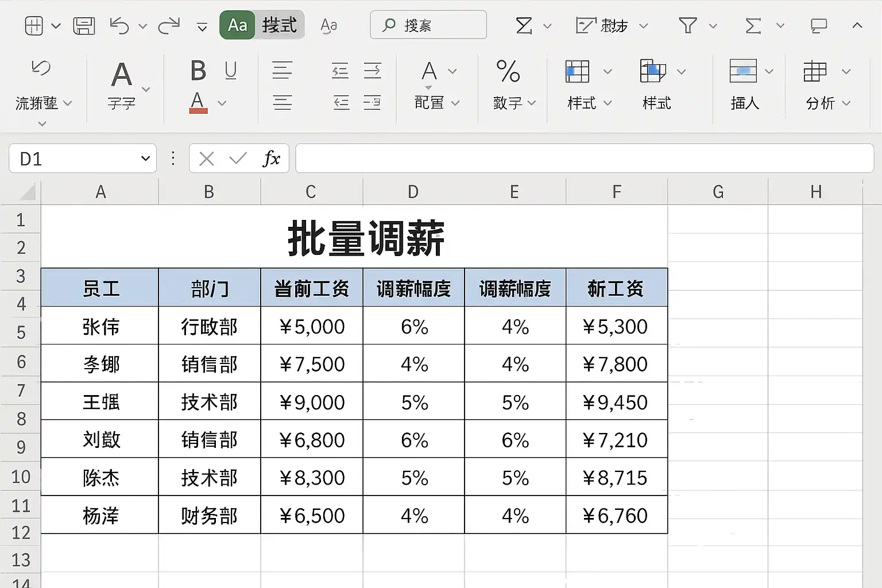The width and height of the screenshot is (882, 588).
Task: Expand the 数字 number format dropdown
Action: (532, 103)
